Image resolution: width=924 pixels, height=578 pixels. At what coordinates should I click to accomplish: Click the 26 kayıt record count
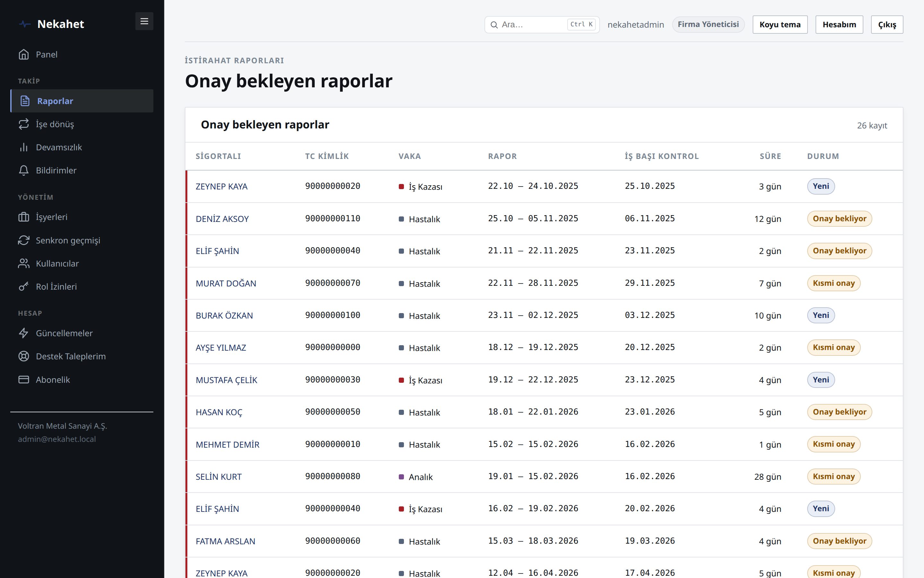(872, 125)
